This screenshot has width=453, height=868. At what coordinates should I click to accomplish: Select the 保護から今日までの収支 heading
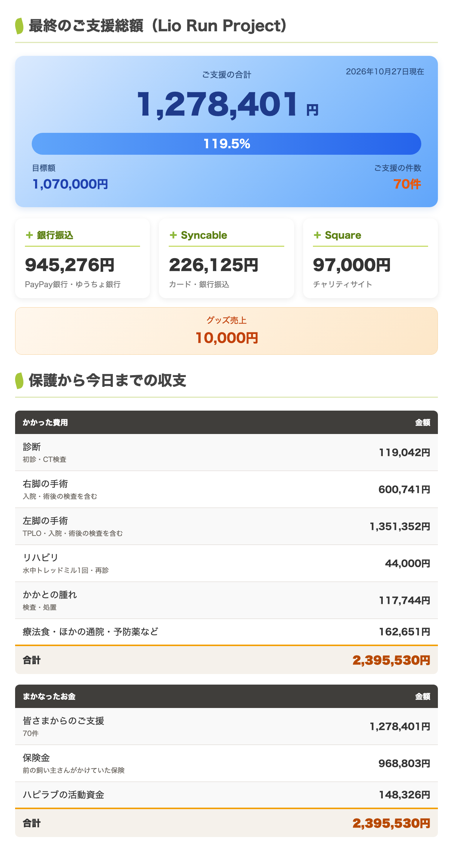(x=108, y=380)
